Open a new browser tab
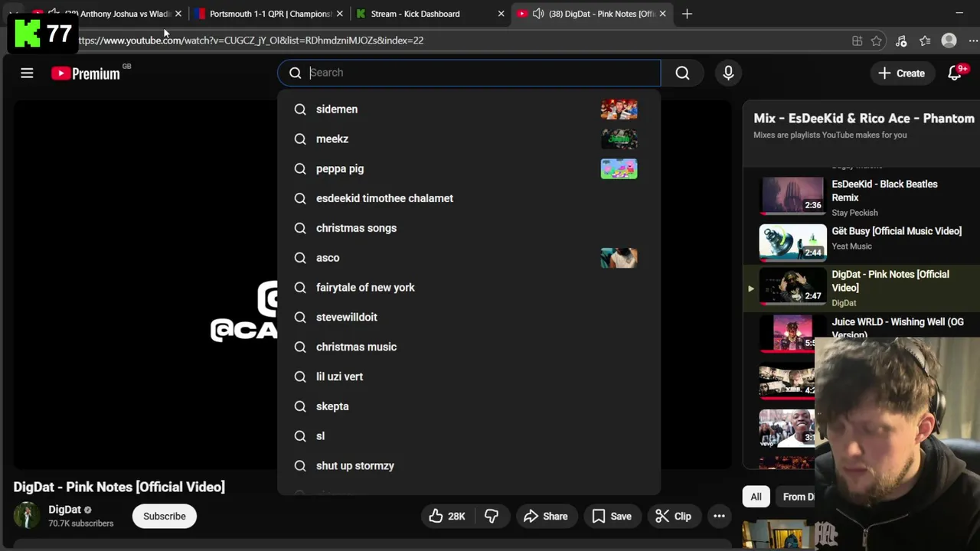This screenshot has height=551, width=980. coord(687,14)
